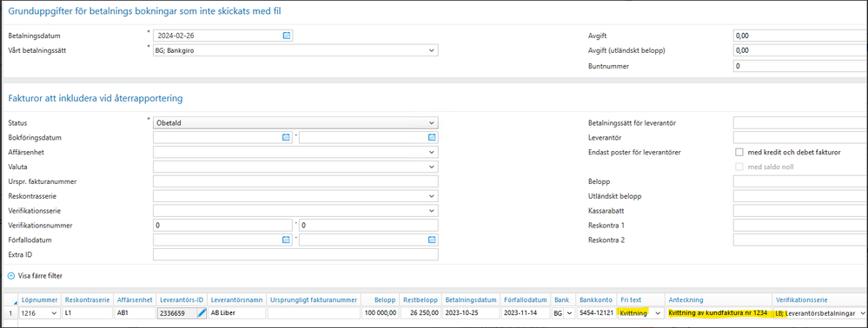Click the Extra ID text field
Image resolution: width=868 pixels, height=328 pixels.
[x=295, y=254]
